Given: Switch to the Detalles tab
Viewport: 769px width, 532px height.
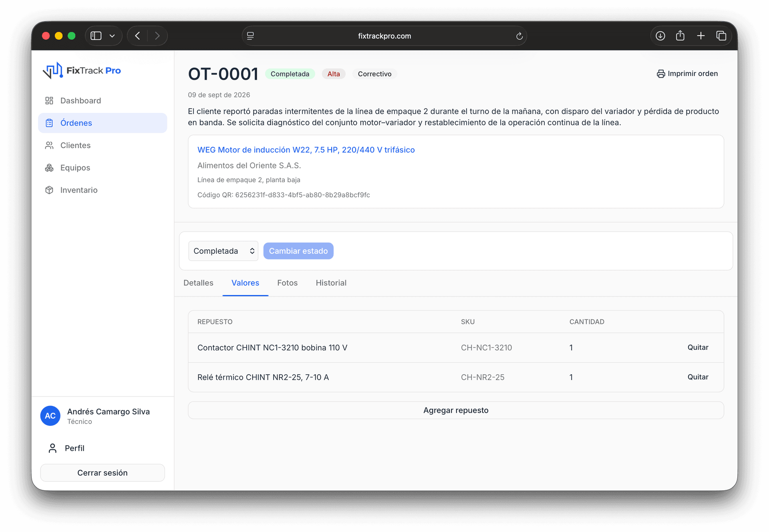Looking at the screenshot, I should 198,283.
